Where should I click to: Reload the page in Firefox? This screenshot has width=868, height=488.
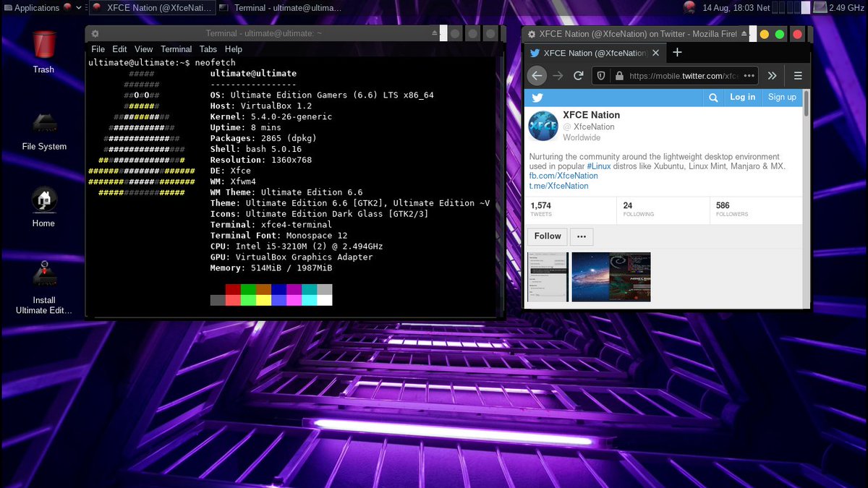pyautogui.click(x=579, y=75)
